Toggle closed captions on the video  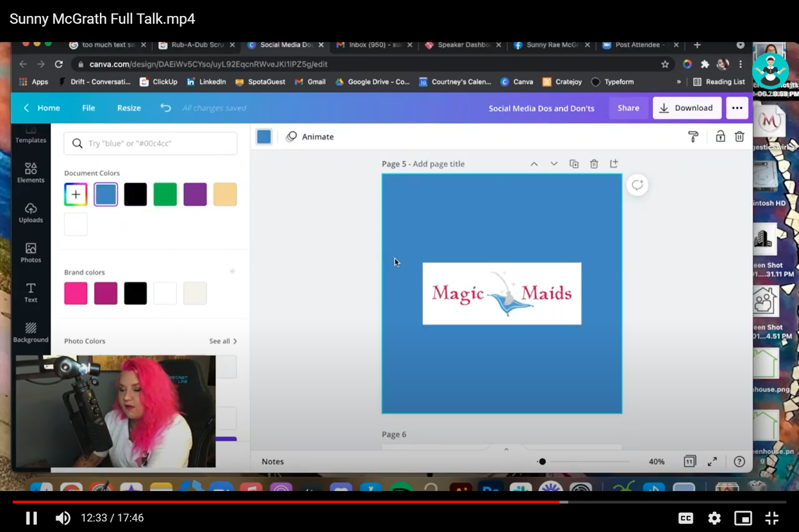[x=686, y=518]
